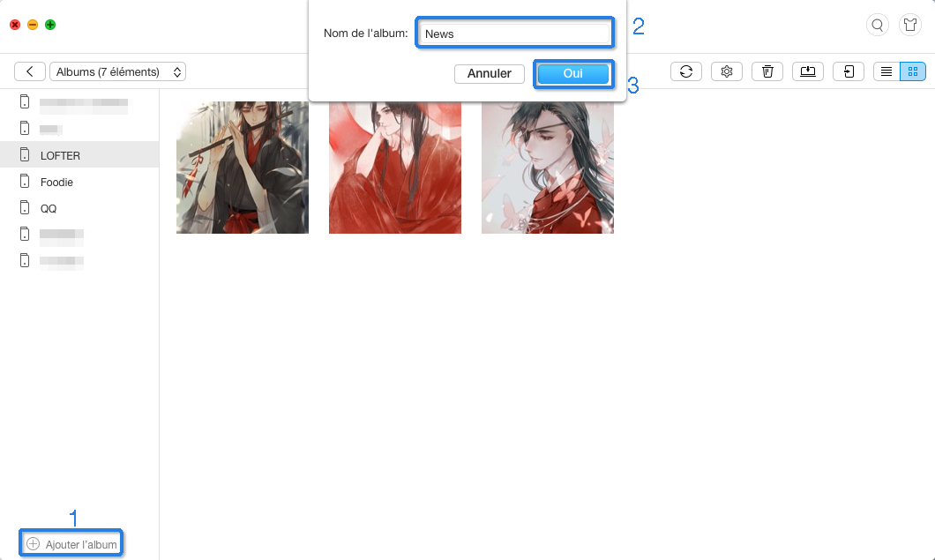Click Ajouter l'album button
The width and height of the screenshot is (935, 560).
[x=71, y=544]
